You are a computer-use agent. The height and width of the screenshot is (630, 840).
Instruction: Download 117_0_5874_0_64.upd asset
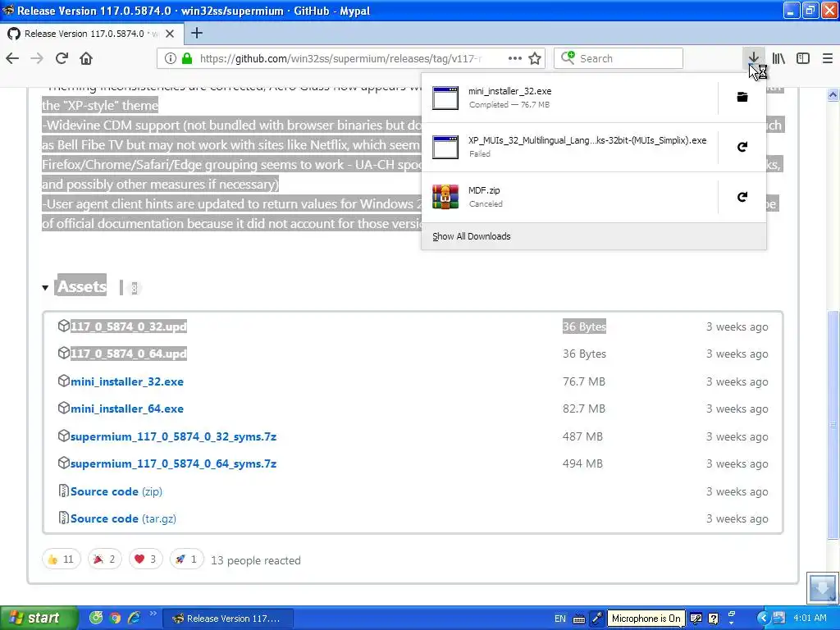(x=129, y=354)
